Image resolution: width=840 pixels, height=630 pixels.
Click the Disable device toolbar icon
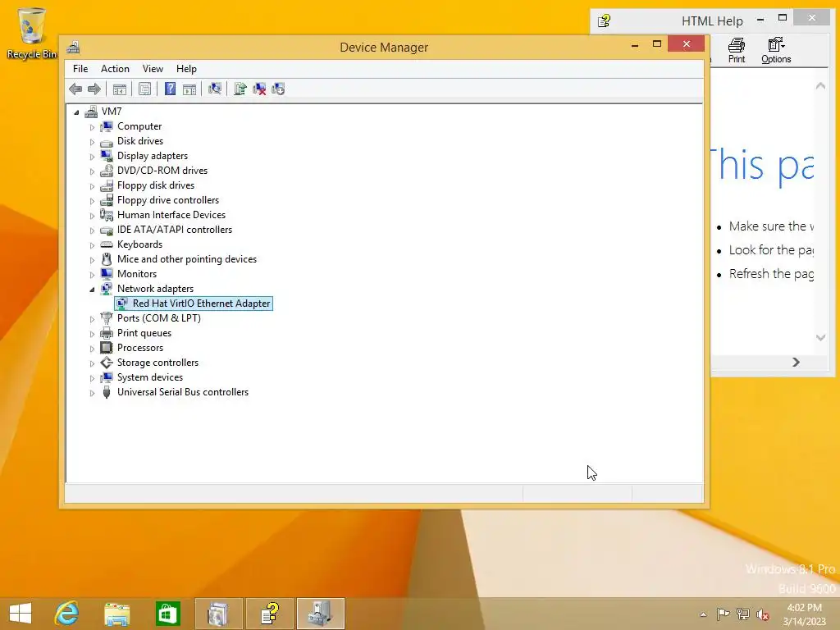pos(278,89)
